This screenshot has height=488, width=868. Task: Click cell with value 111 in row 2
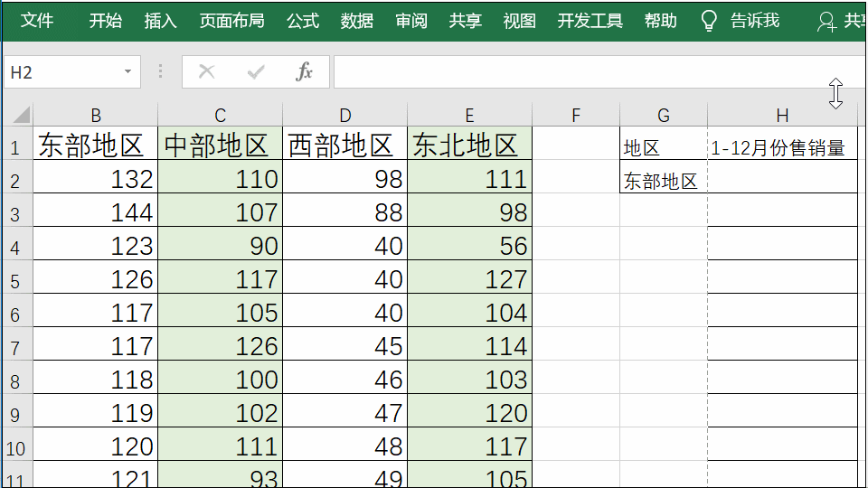[469, 178]
